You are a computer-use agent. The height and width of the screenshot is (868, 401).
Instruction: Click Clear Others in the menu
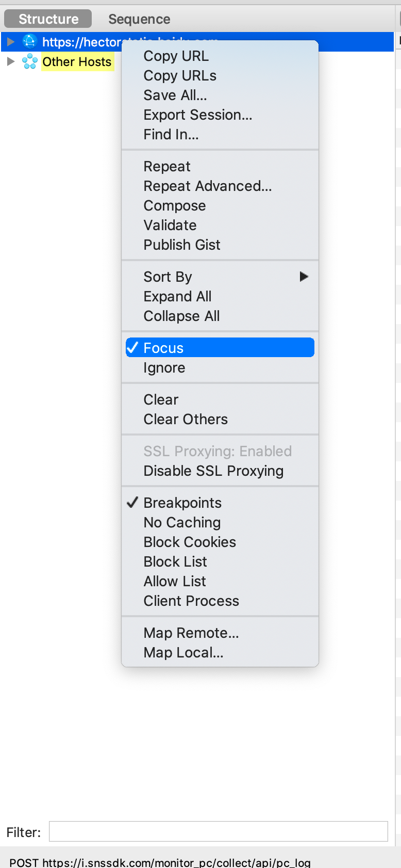pos(186,420)
